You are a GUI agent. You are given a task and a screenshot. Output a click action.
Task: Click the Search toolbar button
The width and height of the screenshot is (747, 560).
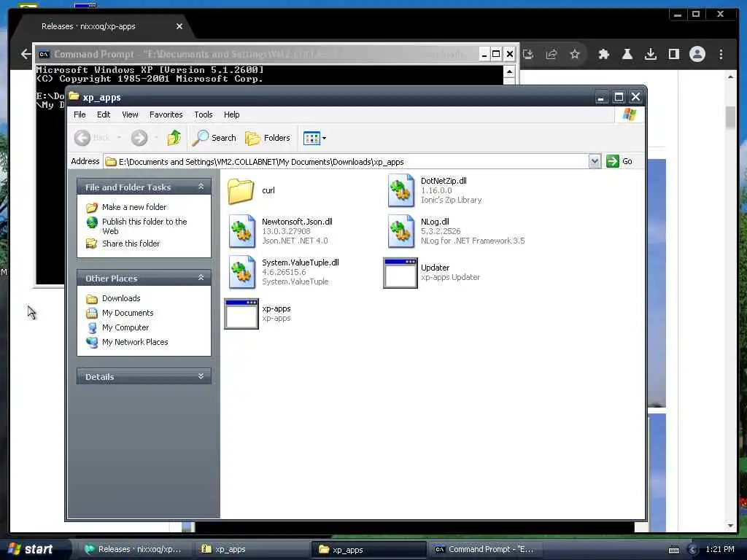[214, 138]
